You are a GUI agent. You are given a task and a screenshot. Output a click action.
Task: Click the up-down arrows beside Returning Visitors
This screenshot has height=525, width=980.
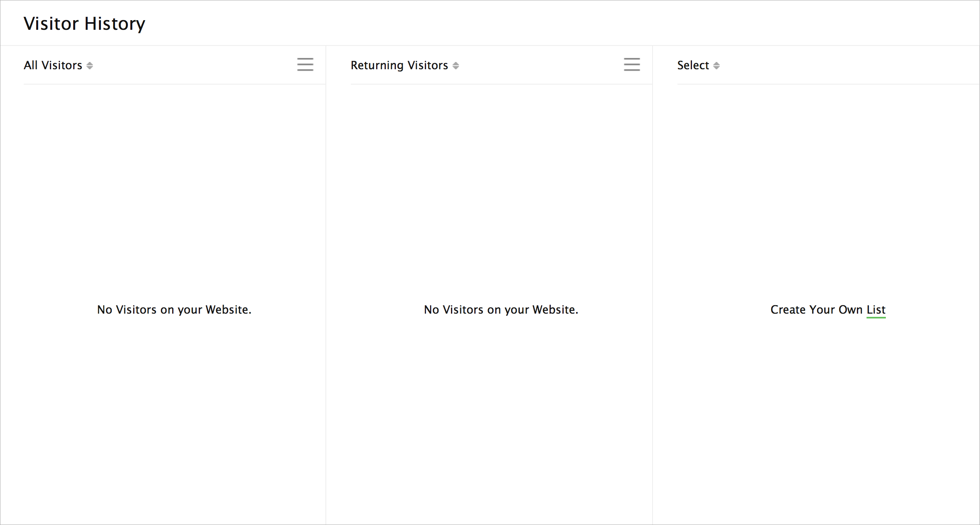pyautogui.click(x=456, y=66)
